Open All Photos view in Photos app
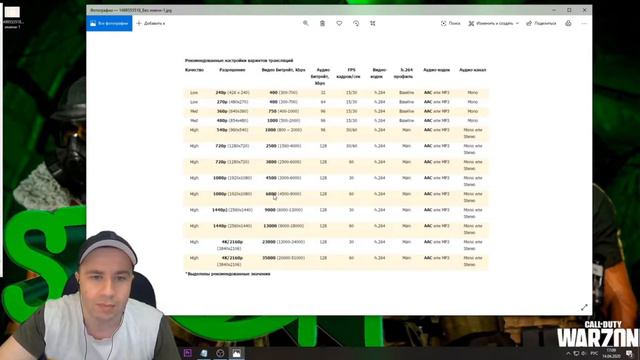The height and width of the screenshot is (360, 640). click(x=109, y=23)
